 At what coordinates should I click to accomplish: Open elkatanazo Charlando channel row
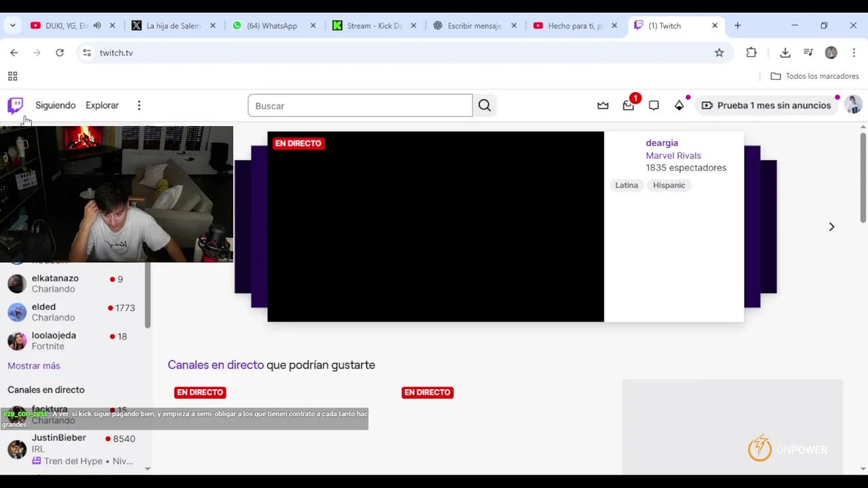(x=75, y=283)
